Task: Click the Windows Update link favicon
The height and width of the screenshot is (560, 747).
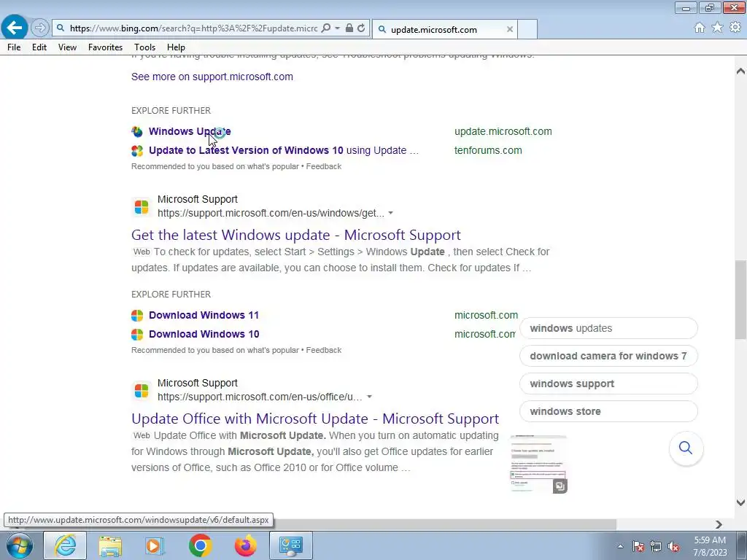Action: click(x=137, y=132)
